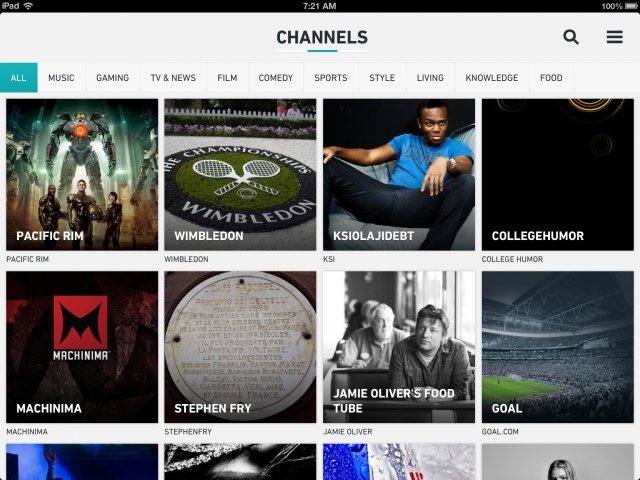Click the PACIFIC RIM caption below tile
The image size is (640, 480).
pos(28,259)
